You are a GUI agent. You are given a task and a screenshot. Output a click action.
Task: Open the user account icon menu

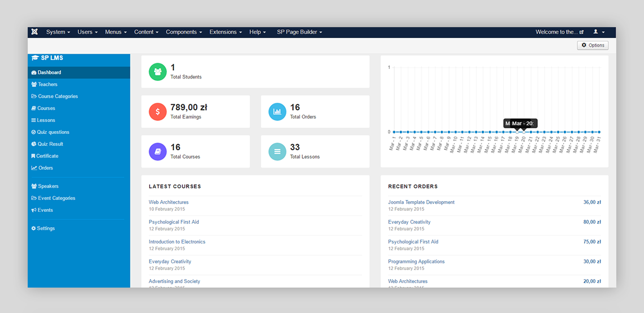[x=598, y=32]
